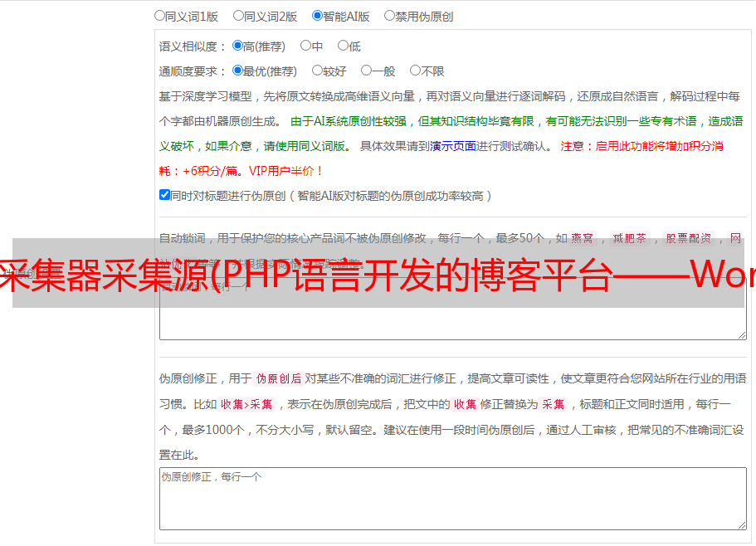756x546 pixels.
Task: Set 语义相似度 to 高(推荐)
Action: [237, 46]
